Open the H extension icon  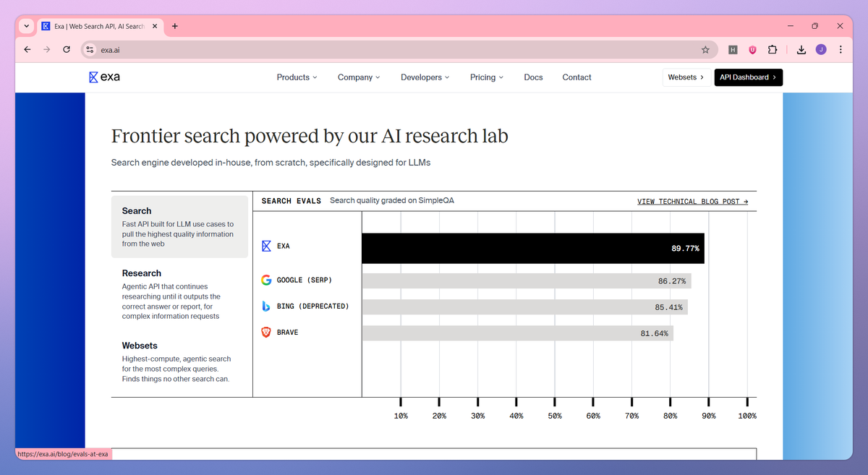click(733, 50)
